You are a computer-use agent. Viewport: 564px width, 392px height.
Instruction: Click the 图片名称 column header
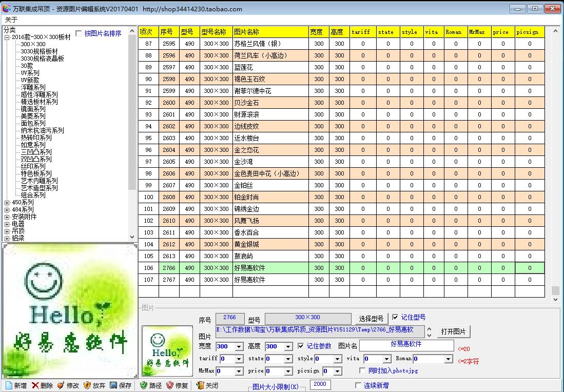[x=270, y=32]
